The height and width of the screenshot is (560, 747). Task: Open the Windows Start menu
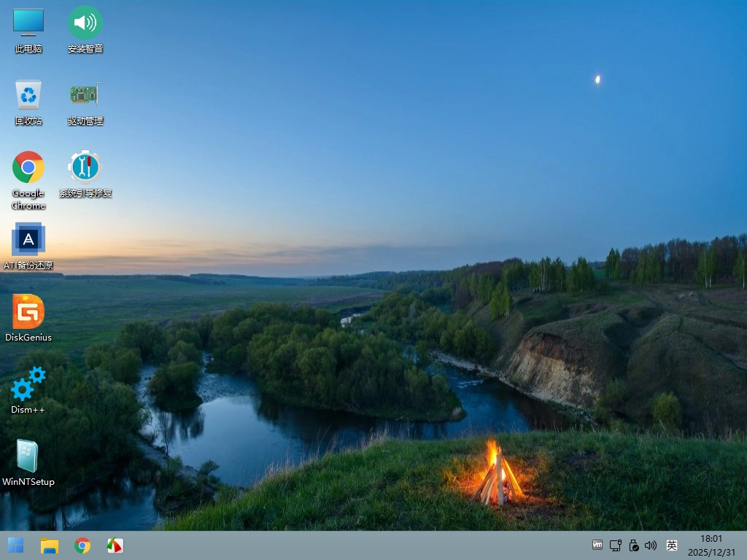tap(15, 545)
